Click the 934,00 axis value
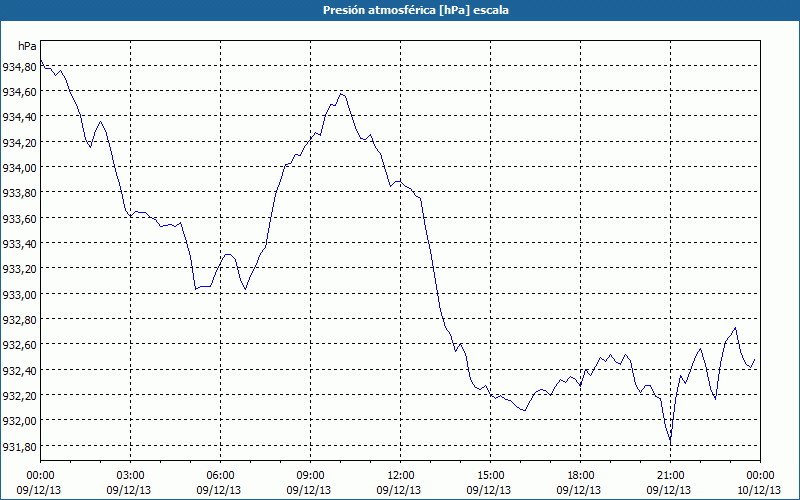The height and width of the screenshot is (500, 800). pos(19,167)
